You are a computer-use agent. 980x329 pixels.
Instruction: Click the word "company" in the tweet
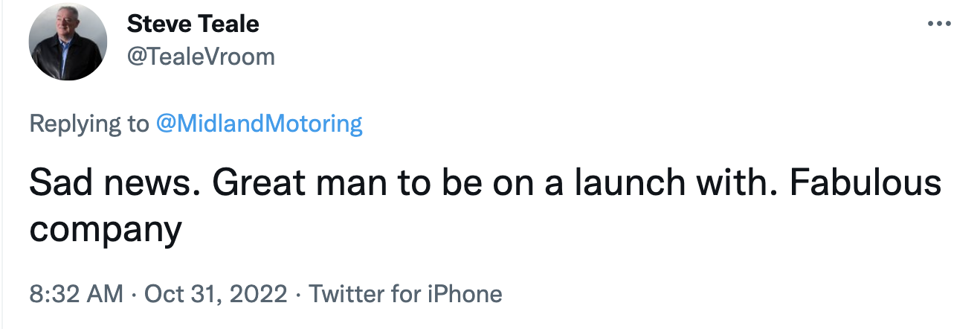click(x=105, y=230)
